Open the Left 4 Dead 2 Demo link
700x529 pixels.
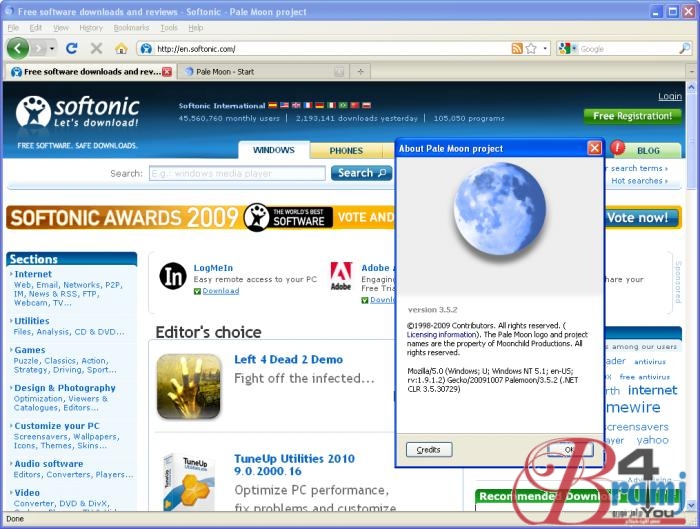click(x=288, y=359)
